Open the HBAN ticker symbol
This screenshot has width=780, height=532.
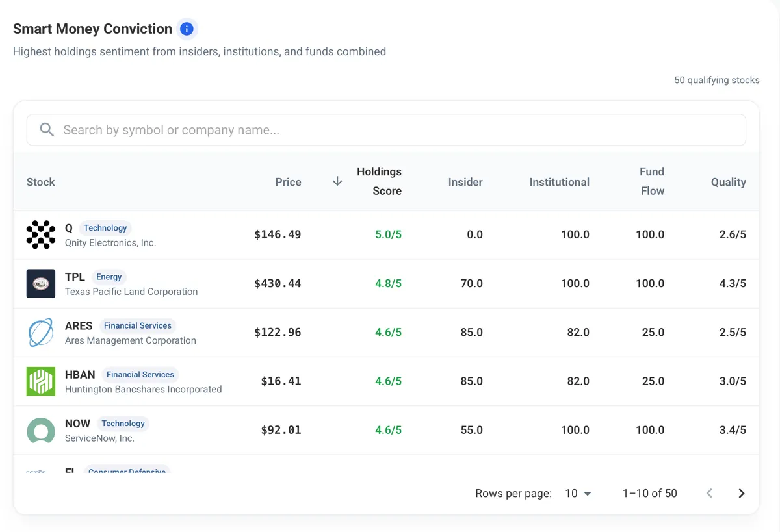coord(80,374)
